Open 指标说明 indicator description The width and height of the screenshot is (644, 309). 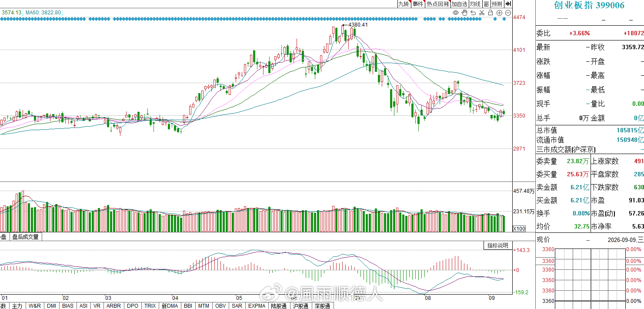coord(498,245)
